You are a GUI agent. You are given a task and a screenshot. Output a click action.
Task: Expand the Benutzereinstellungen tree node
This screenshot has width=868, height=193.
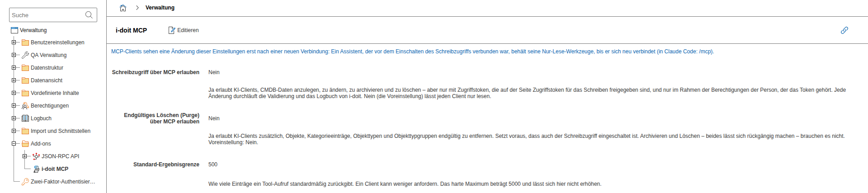pos(14,42)
